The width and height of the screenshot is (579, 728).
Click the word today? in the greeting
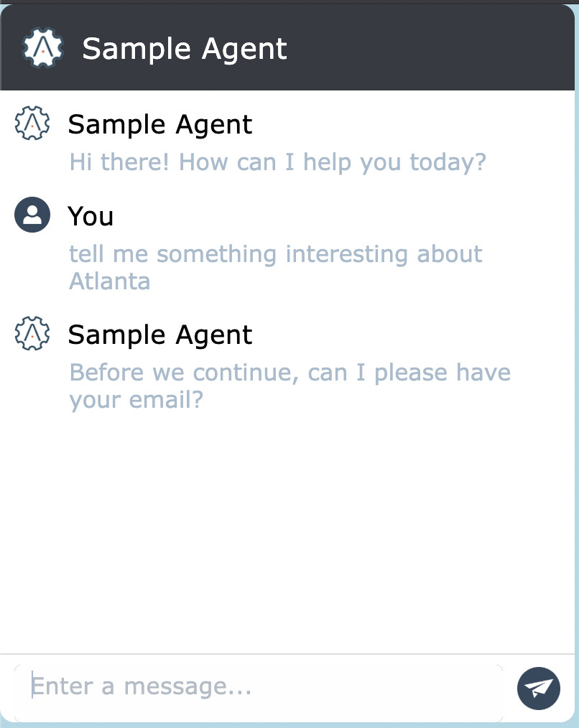pyautogui.click(x=448, y=162)
